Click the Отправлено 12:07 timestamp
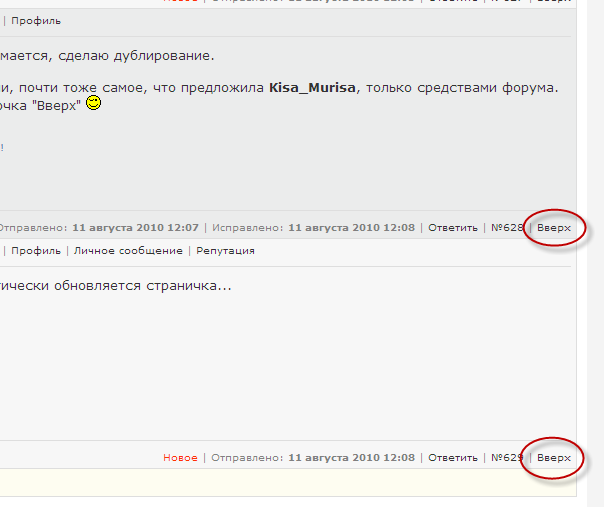Screen dimensions: 604x507 pos(135,228)
